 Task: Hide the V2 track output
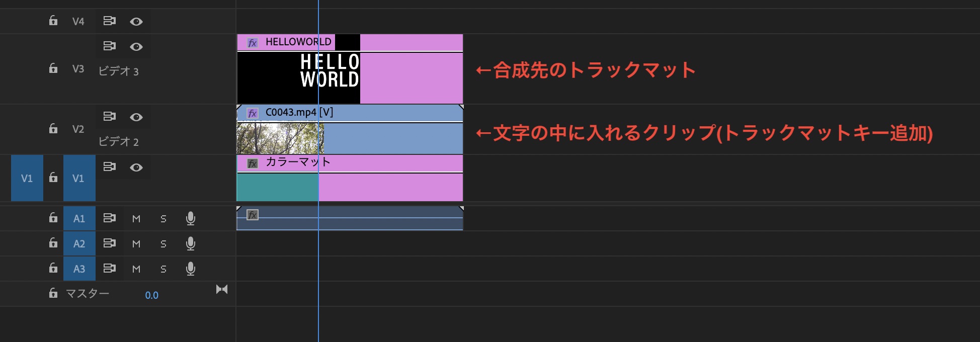click(136, 117)
